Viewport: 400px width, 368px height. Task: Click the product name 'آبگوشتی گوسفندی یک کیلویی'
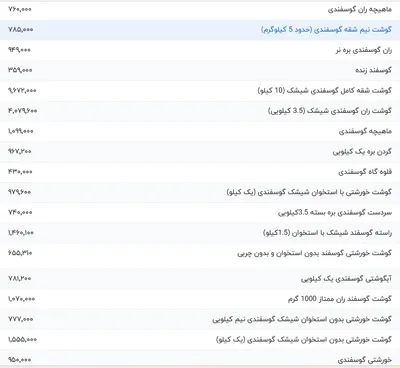click(346, 279)
